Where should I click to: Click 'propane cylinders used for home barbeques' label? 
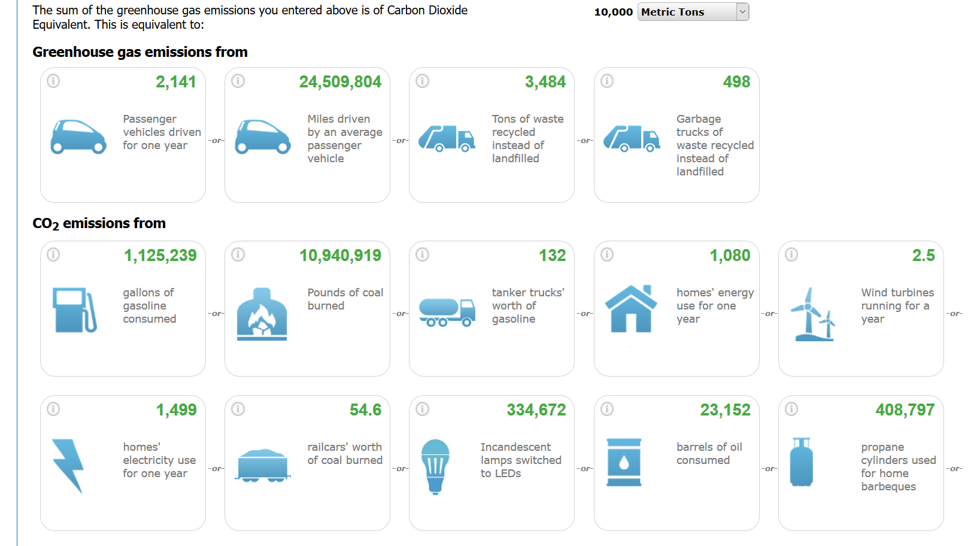tap(899, 467)
